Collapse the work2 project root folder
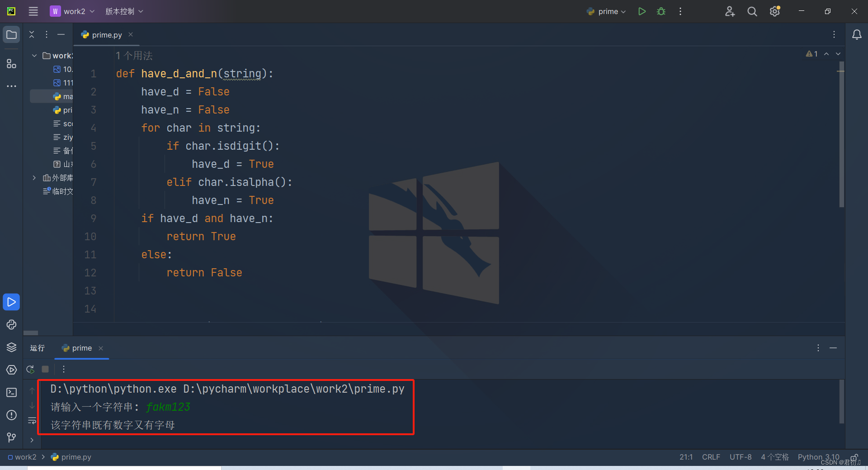Viewport: 868px width, 470px height. click(34, 56)
